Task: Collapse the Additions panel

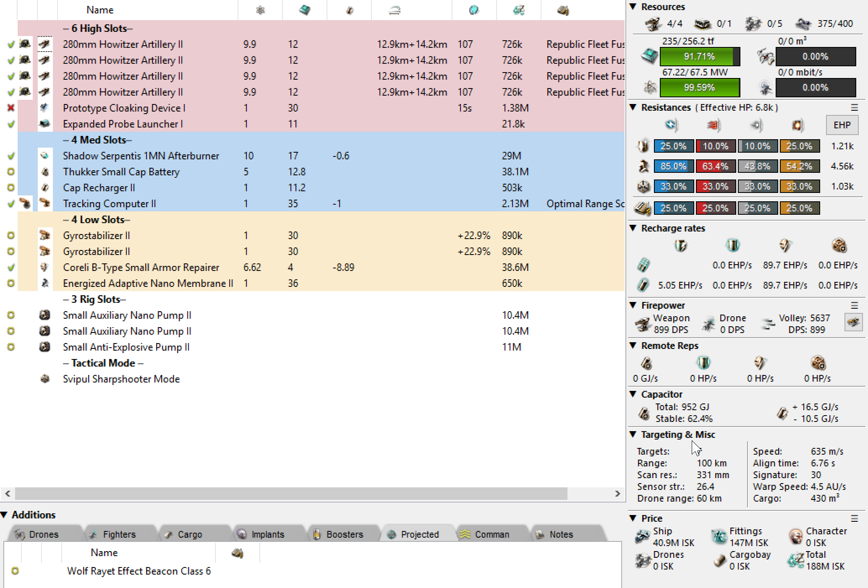Action: 4,515
